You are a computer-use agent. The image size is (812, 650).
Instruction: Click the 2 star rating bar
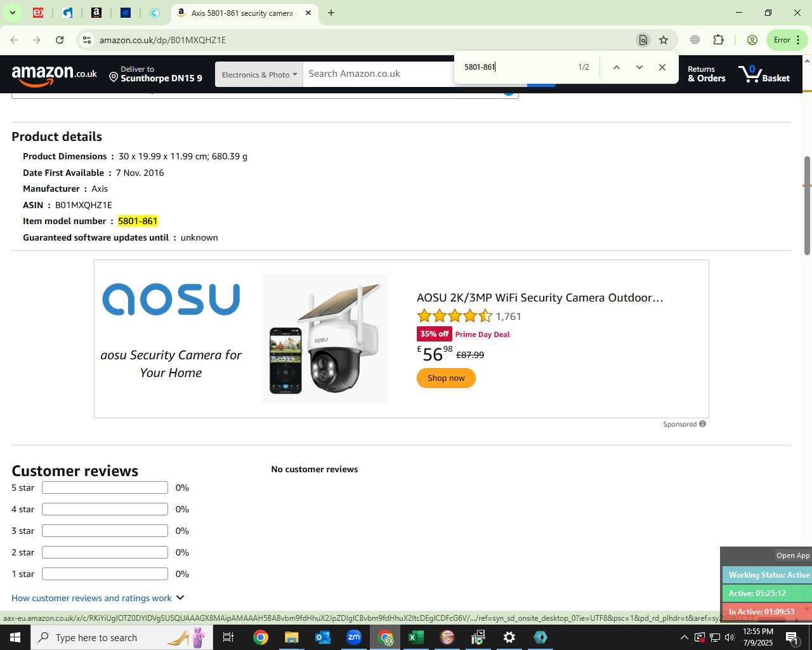click(x=105, y=552)
